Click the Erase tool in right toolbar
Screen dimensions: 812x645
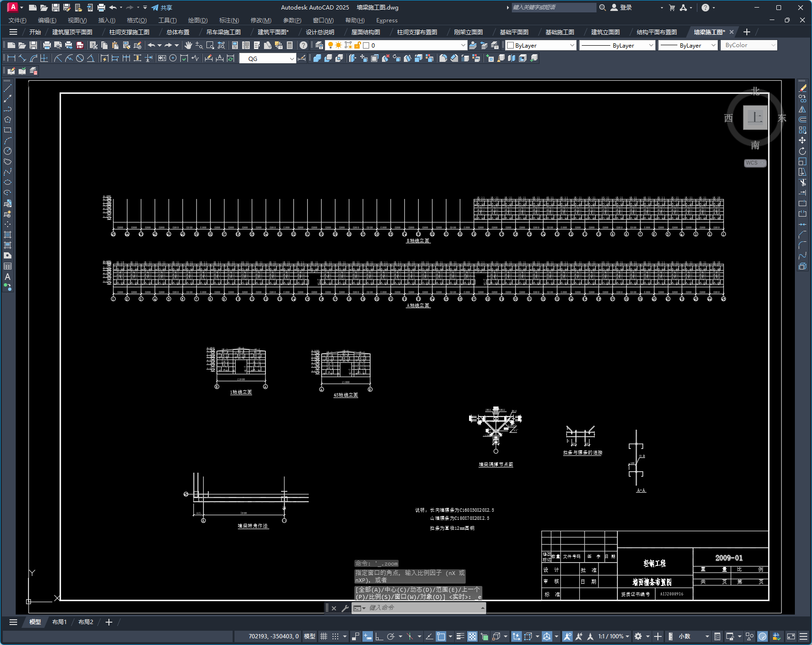pos(802,88)
